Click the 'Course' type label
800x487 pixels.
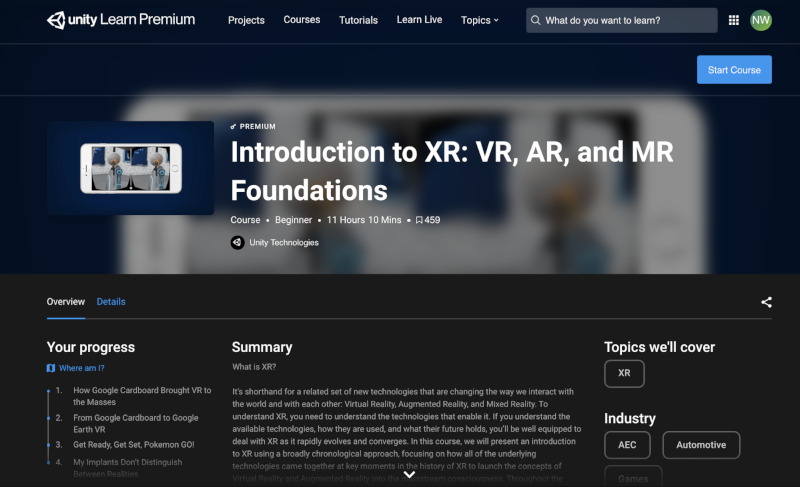click(245, 220)
